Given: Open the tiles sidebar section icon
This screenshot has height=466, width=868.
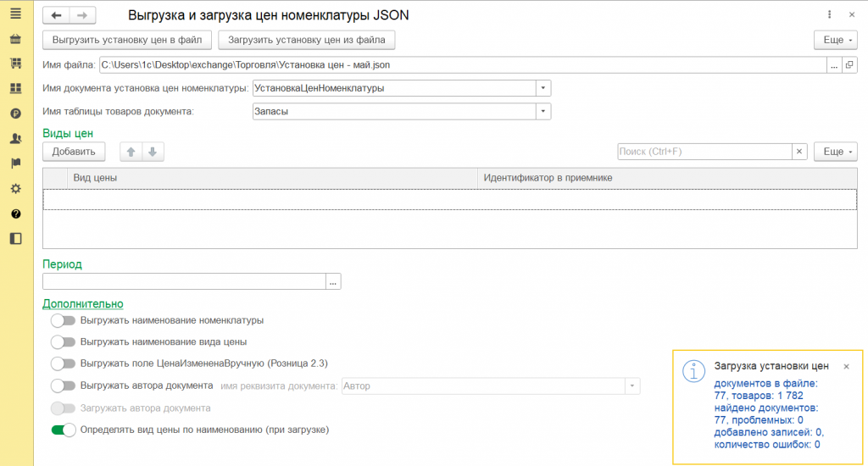Looking at the screenshot, I should tap(15, 88).
